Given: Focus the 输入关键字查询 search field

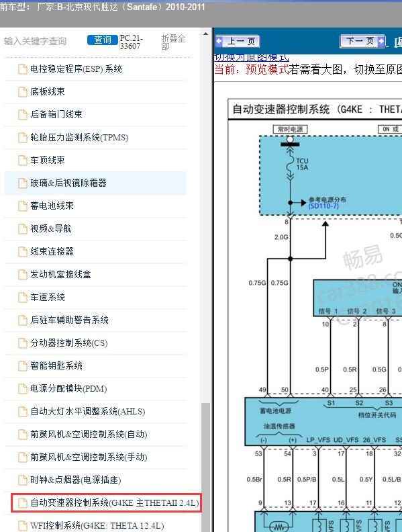Looking at the screenshot, I should point(36,41).
